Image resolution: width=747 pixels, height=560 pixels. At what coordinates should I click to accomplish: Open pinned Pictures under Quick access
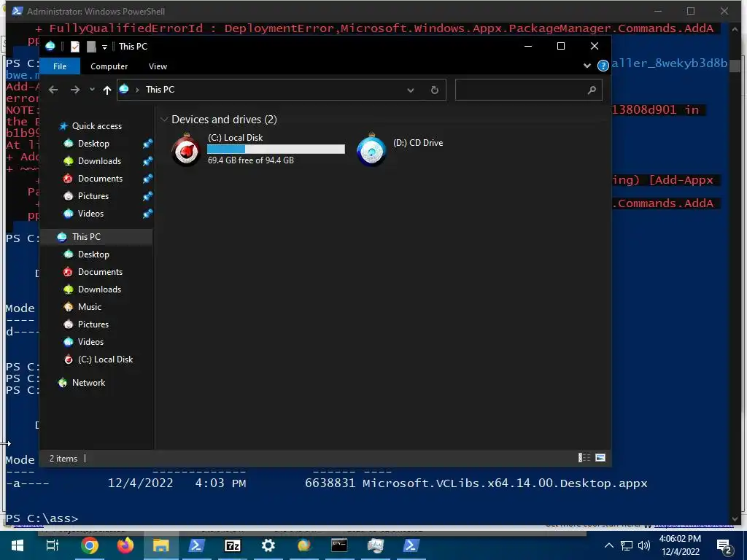coord(93,195)
